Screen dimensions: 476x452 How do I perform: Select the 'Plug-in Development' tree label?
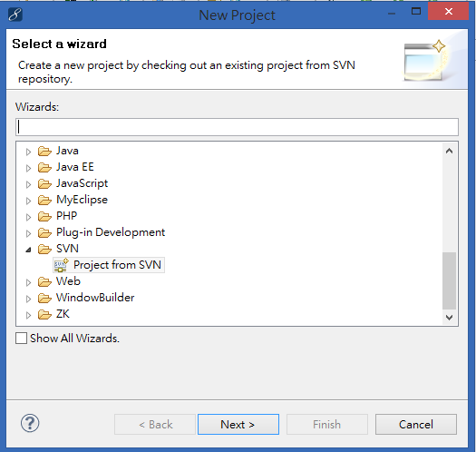[x=111, y=232]
